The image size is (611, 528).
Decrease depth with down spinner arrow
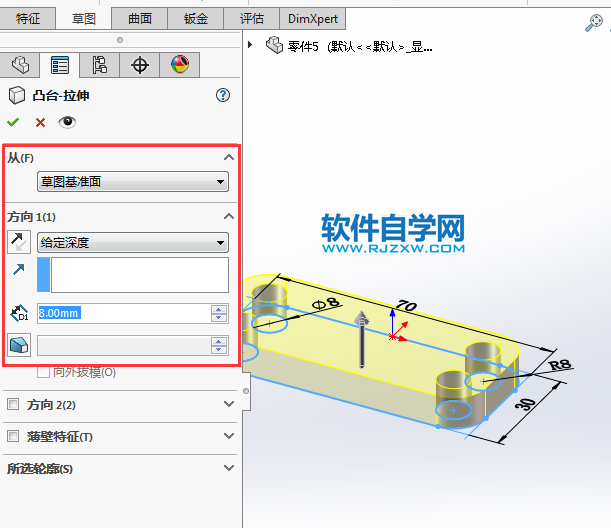[219, 318]
